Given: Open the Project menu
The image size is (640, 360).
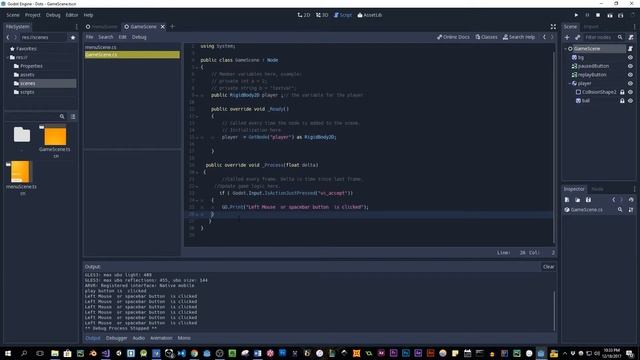Looking at the screenshot, I should coord(33,15).
